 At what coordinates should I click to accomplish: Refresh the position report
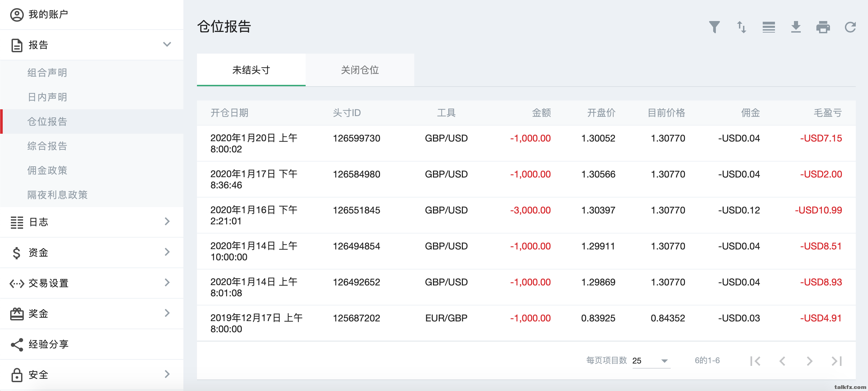click(850, 27)
